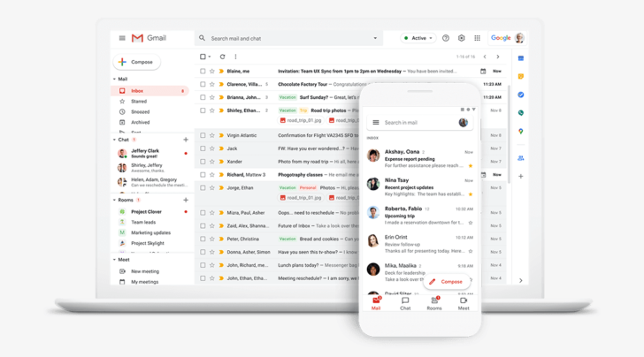Click the Gmail logo
Viewport: 644px width, 357px height.
point(149,38)
